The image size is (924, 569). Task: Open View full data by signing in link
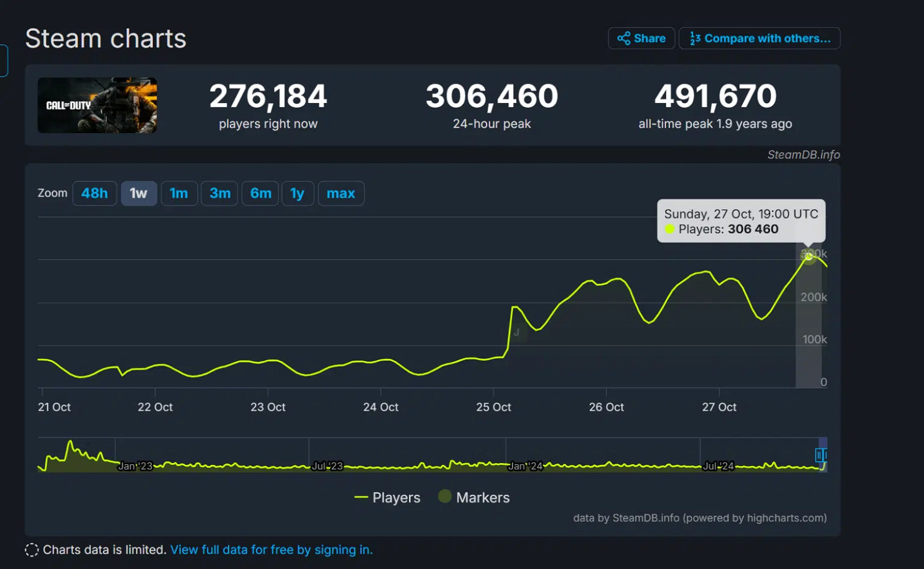271,550
